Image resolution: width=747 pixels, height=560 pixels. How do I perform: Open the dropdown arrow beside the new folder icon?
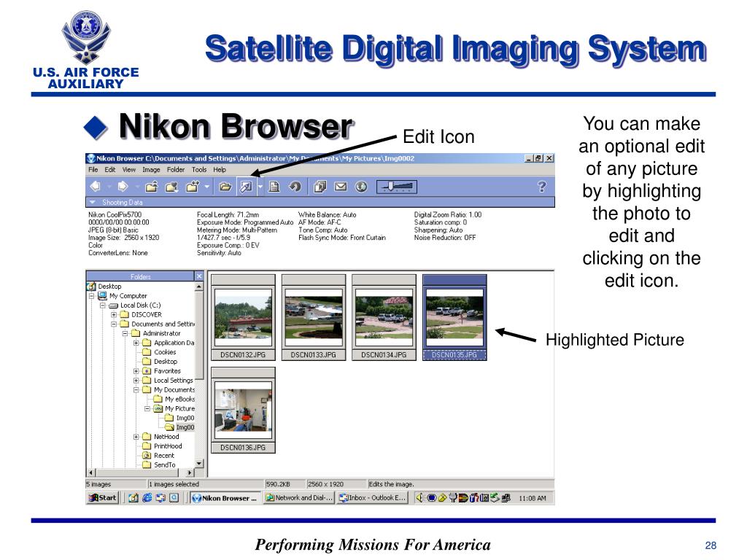pyautogui.click(x=206, y=187)
